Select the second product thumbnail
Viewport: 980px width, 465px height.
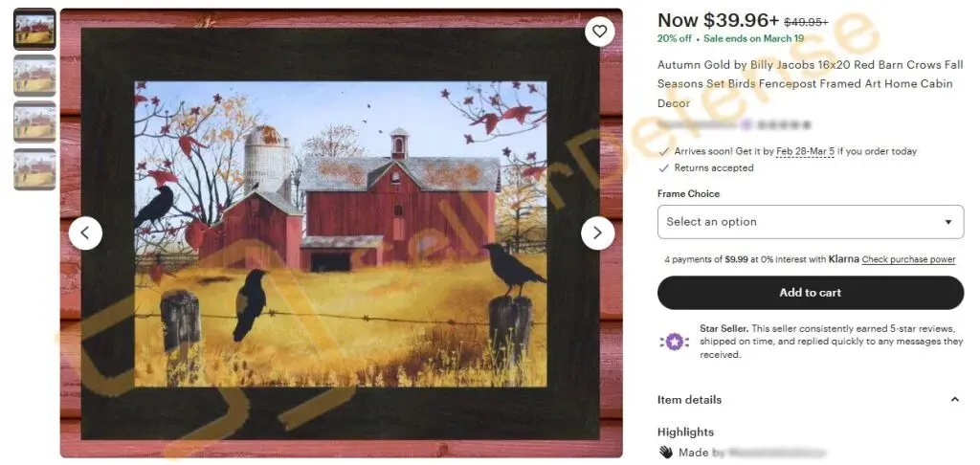(x=35, y=76)
